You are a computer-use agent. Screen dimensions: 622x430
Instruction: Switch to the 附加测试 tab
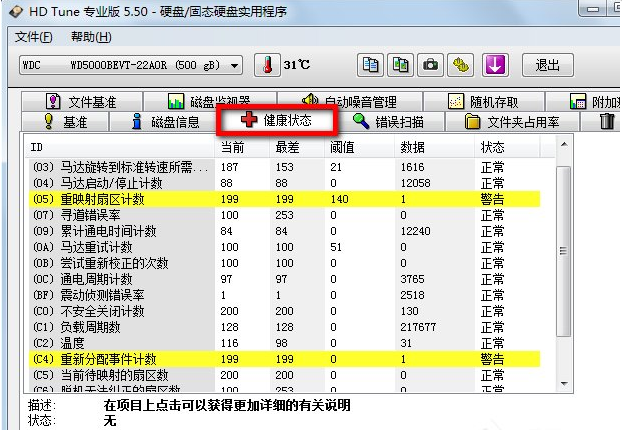(584, 102)
